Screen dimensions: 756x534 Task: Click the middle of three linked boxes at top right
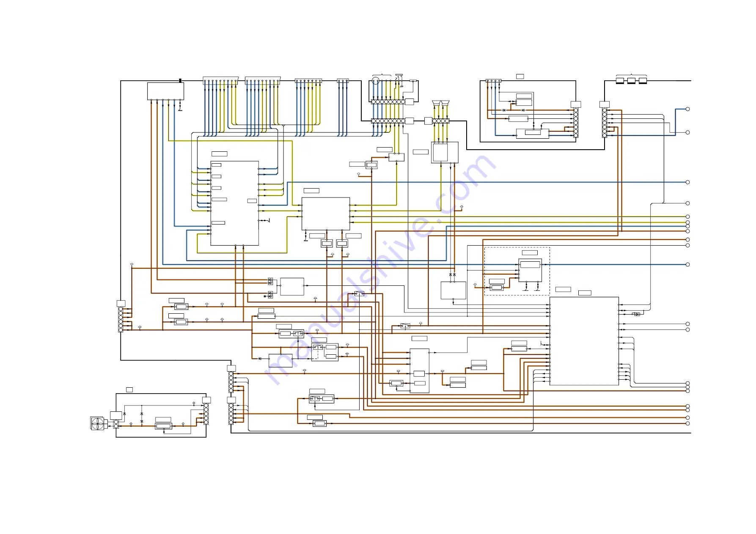pyautogui.click(x=631, y=80)
